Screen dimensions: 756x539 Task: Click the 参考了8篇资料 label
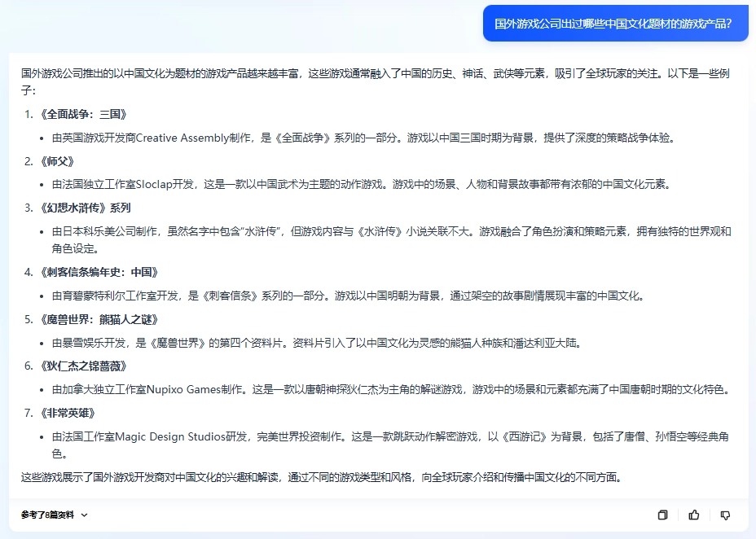point(49,515)
